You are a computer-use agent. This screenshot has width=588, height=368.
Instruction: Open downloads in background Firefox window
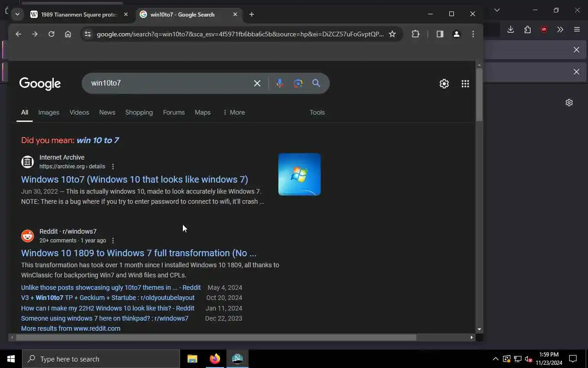click(x=510, y=29)
